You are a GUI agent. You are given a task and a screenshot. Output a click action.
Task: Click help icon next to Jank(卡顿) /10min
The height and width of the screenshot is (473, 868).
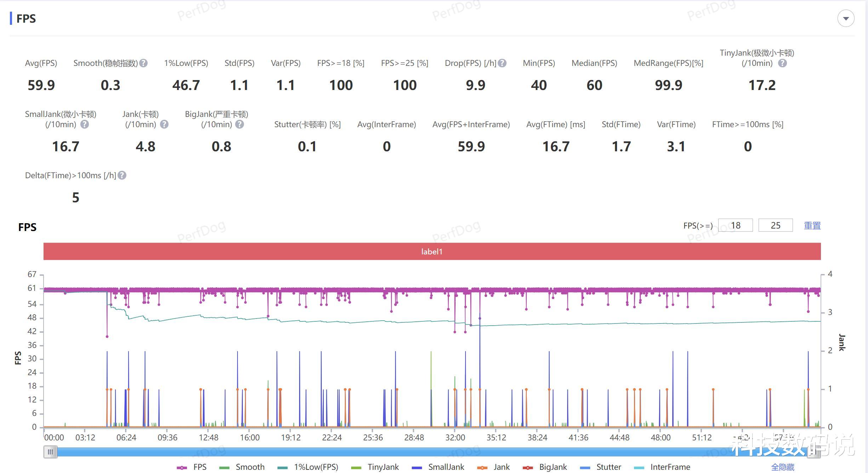coord(164,125)
